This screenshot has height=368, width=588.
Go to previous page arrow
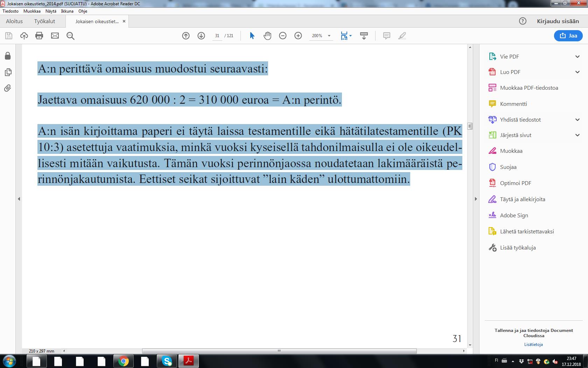(x=186, y=36)
